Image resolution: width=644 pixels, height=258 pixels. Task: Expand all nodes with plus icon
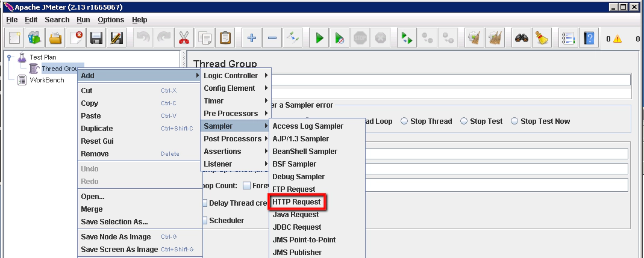(252, 38)
